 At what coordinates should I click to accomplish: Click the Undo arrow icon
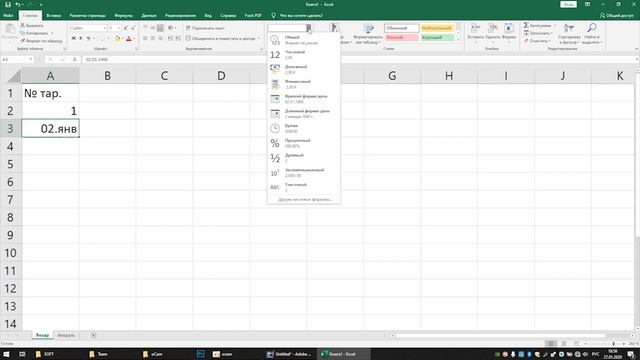(18, 4)
